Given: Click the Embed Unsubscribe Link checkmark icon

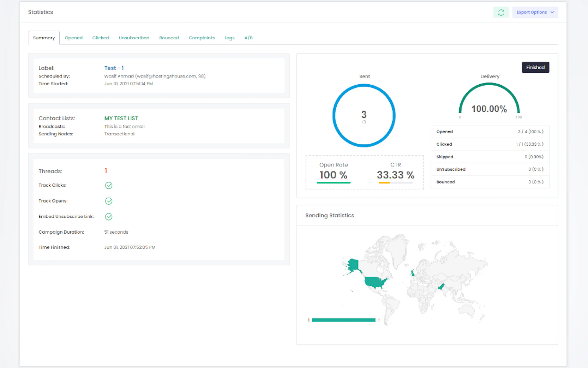Looking at the screenshot, I should pyautogui.click(x=108, y=217).
